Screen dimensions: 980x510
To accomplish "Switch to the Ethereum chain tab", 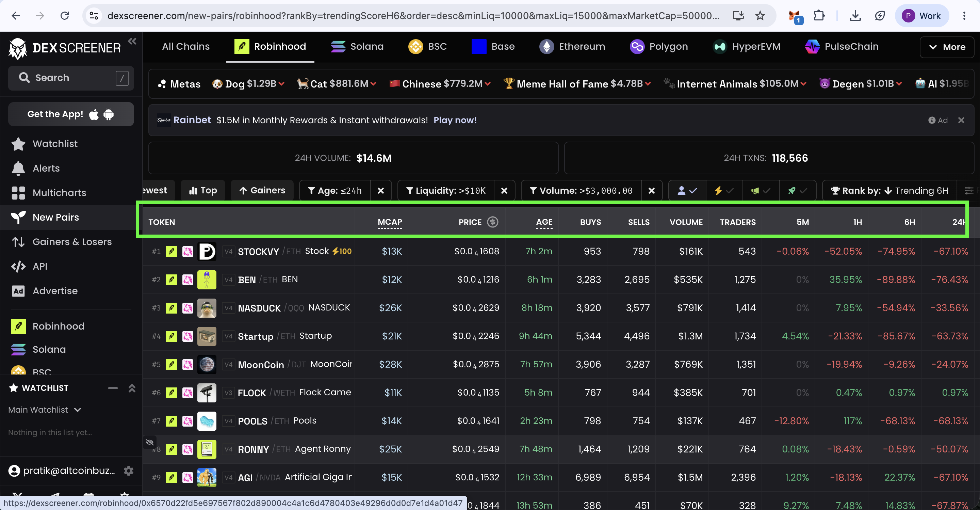I will [572, 46].
